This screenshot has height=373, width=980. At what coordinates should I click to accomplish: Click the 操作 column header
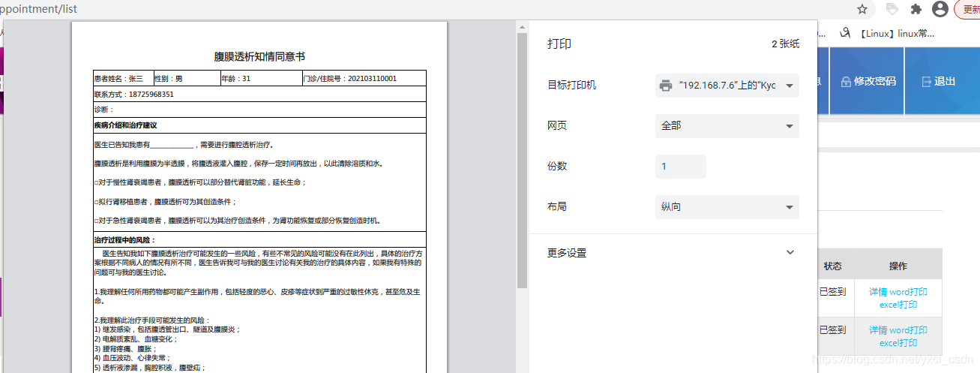[x=898, y=266]
